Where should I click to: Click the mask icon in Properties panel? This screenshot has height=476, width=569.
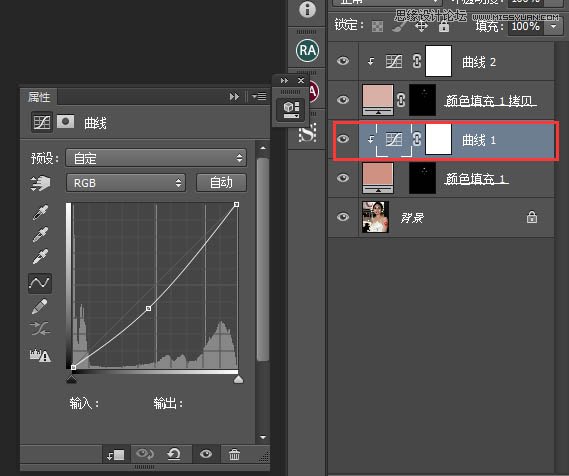(65, 122)
